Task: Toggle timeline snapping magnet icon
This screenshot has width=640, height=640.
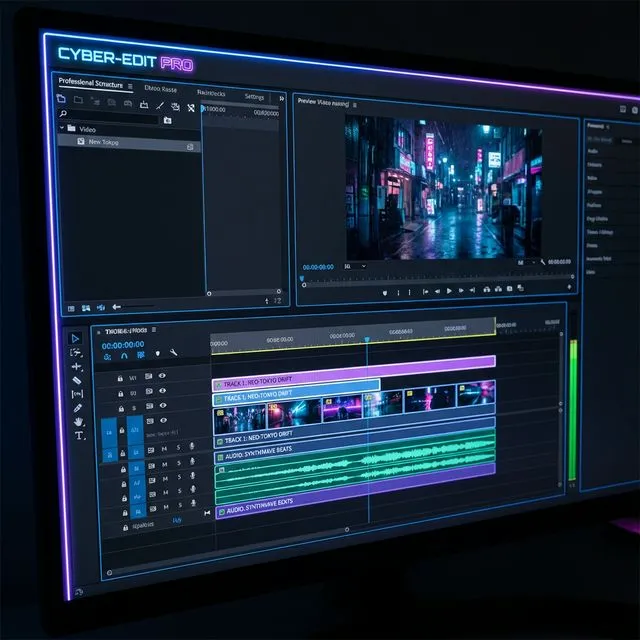Action: point(124,356)
